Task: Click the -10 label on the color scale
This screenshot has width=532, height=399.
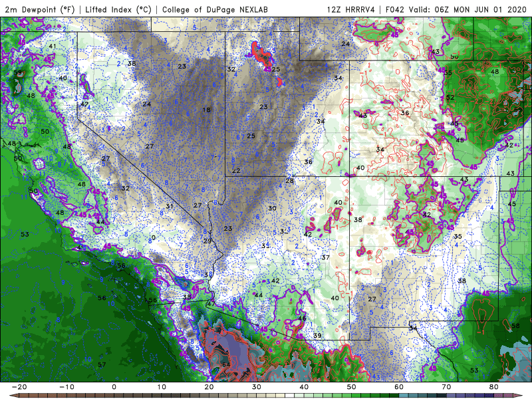Action: click(66, 387)
